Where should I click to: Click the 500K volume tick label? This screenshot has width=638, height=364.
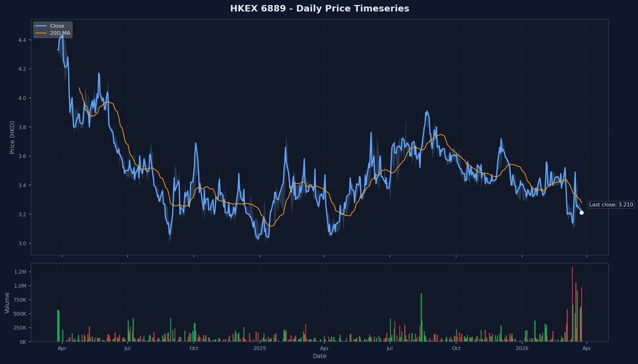(x=19, y=314)
